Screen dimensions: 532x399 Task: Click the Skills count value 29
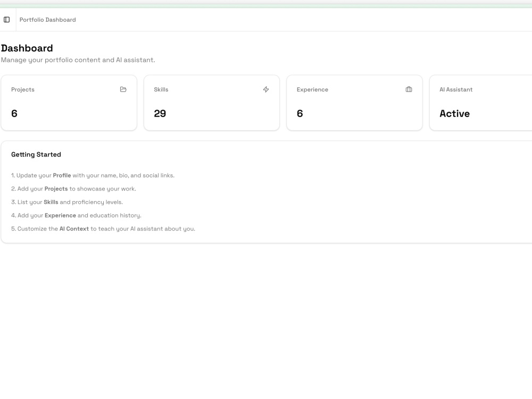tap(160, 113)
